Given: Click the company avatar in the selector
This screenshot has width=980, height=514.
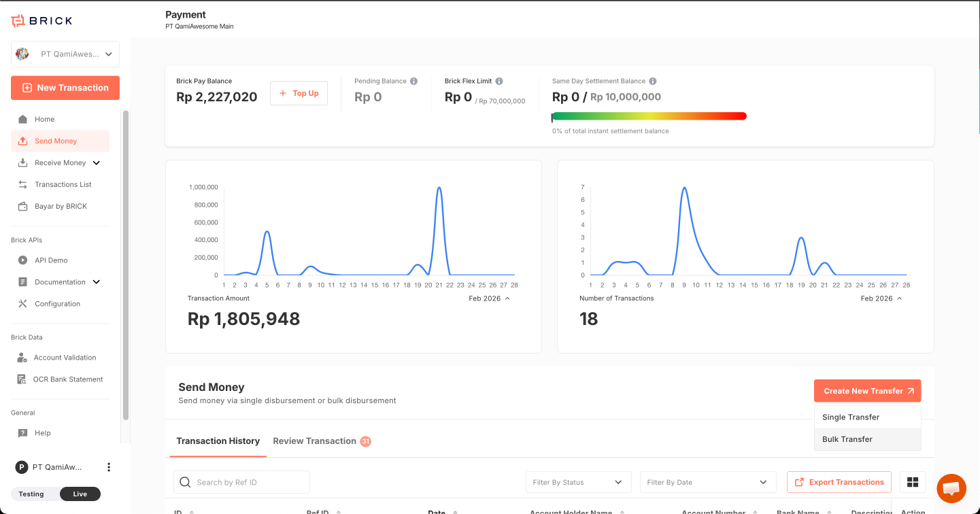Looking at the screenshot, I should click(x=22, y=54).
